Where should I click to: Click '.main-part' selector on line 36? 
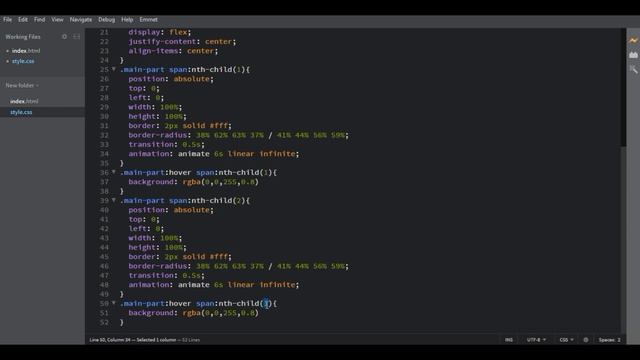[x=142, y=172]
